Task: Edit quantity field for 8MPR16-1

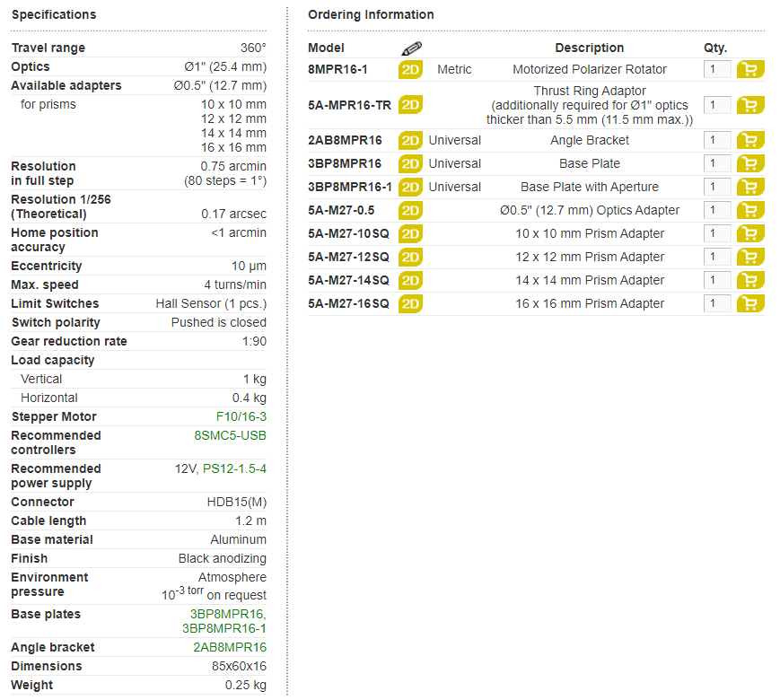Action: tap(717, 69)
